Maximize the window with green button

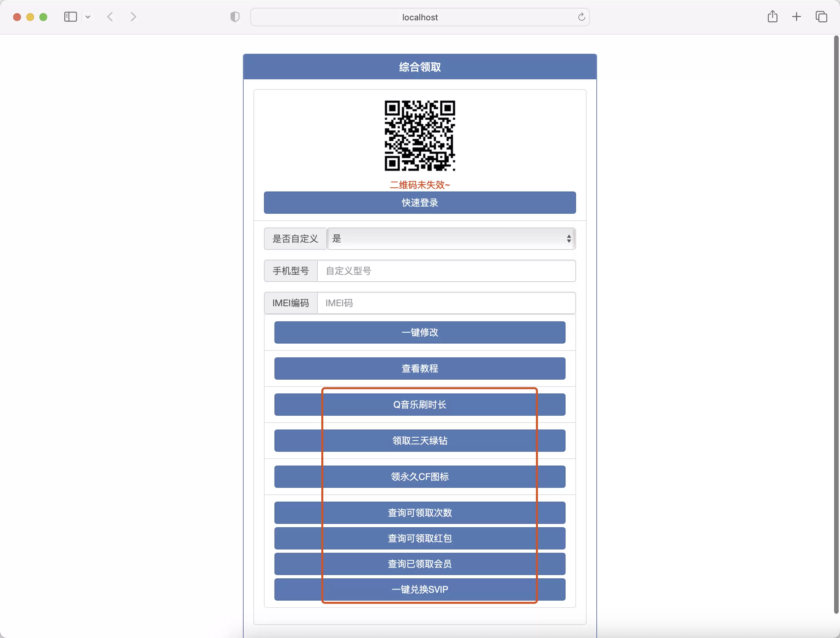coord(43,17)
